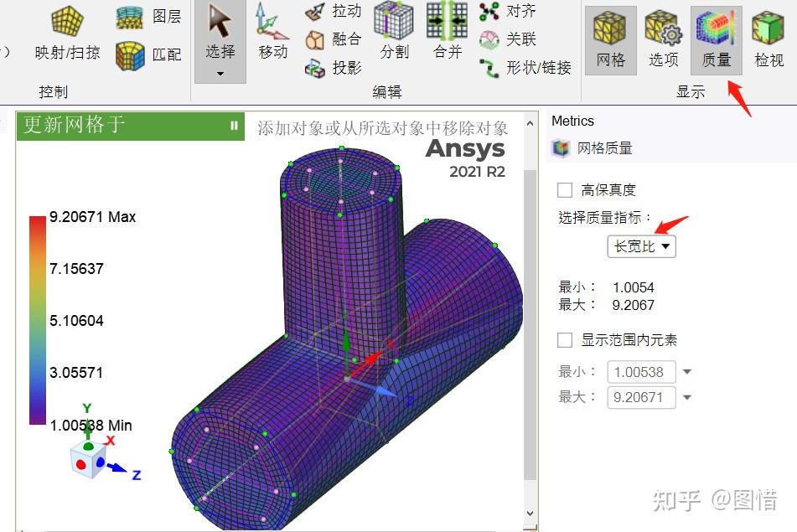Open the 长宽比 quality metric dropdown
797x532 pixels.
(x=641, y=246)
